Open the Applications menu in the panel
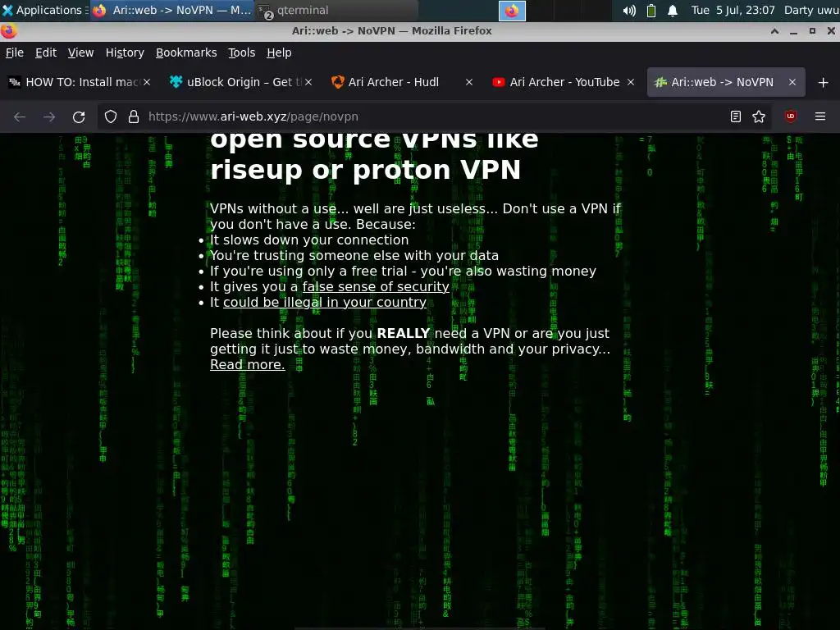The image size is (840, 630). 43,10
